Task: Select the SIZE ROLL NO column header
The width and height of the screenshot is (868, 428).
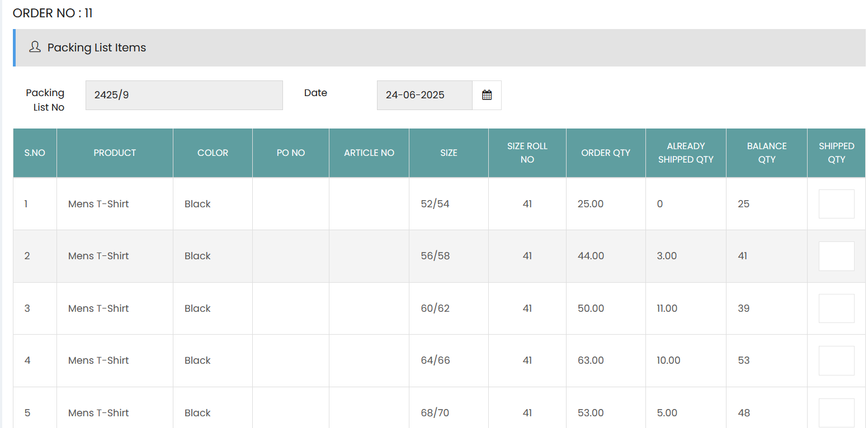Action: point(527,153)
